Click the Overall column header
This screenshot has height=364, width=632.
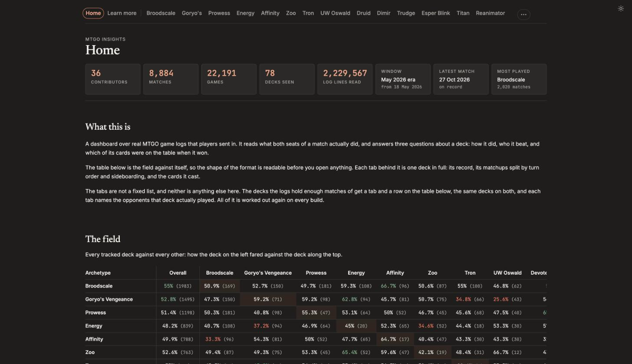click(178, 273)
